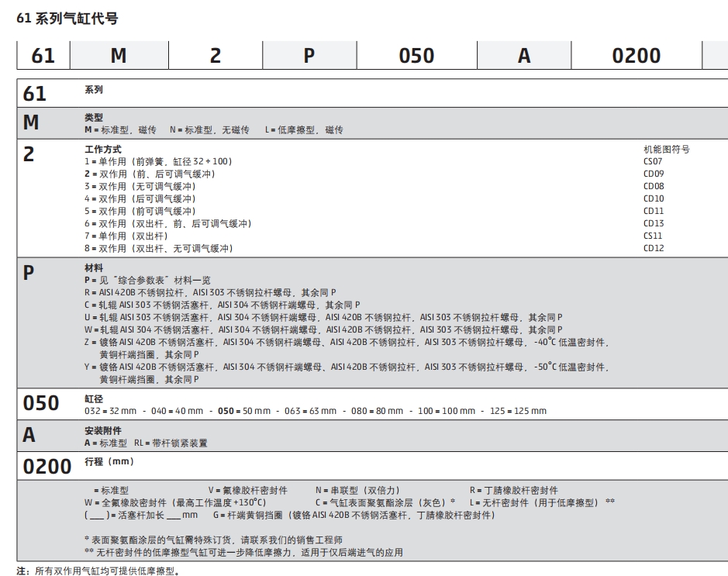The height and width of the screenshot is (576, 728).
Task: Select the "P" material header cell
Action: tap(309, 55)
